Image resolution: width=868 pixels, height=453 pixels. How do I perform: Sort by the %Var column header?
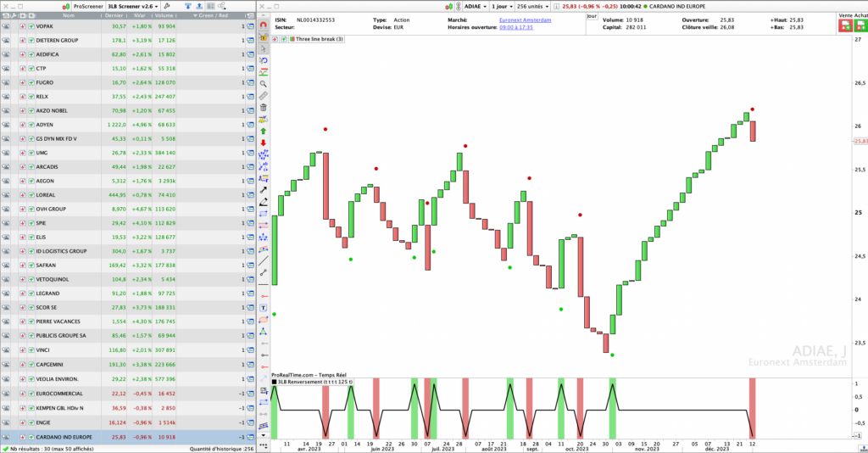coord(140,15)
